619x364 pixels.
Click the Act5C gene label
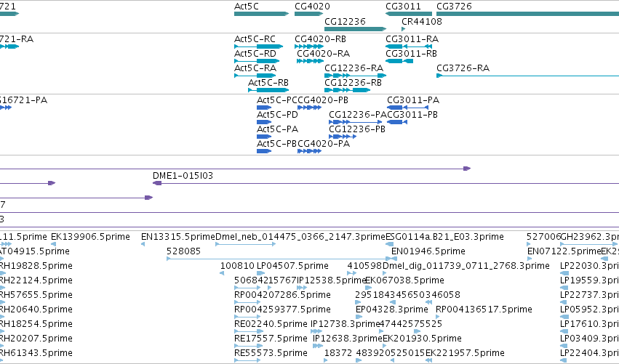tap(247, 7)
